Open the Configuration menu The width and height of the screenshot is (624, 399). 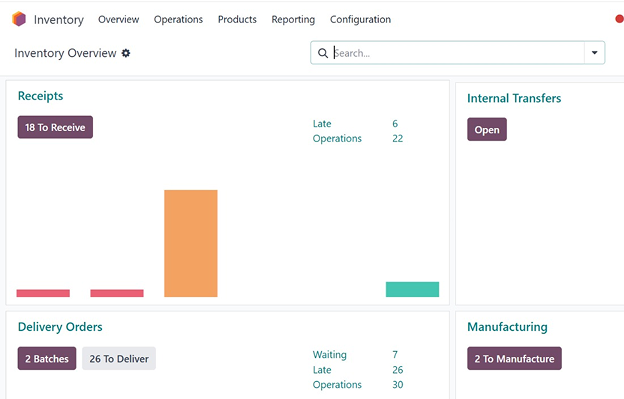coord(360,19)
